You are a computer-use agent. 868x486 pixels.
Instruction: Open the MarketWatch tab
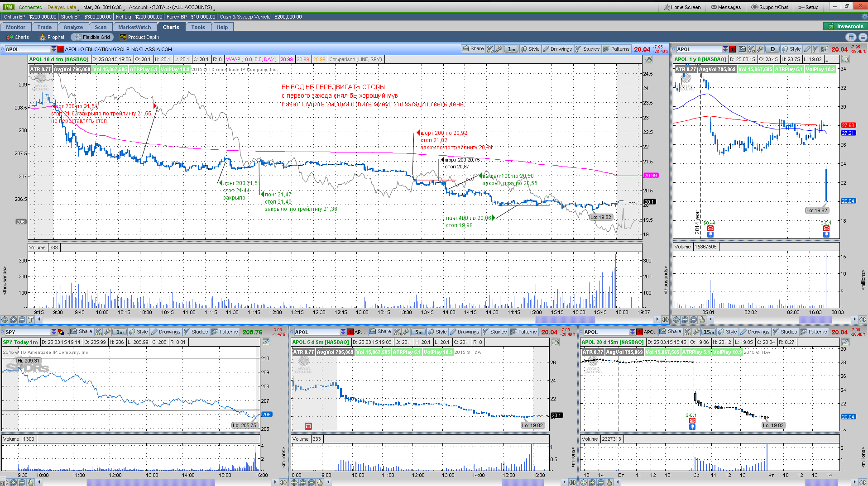coord(134,27)
